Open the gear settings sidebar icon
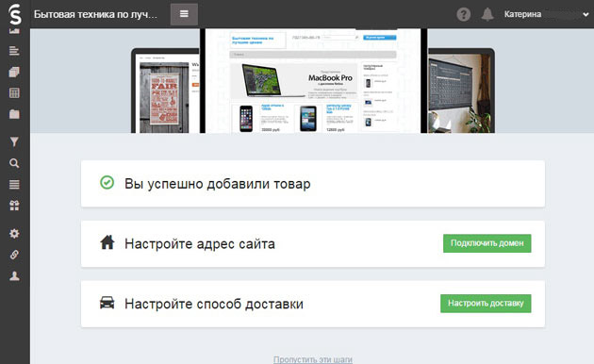594x364 pixels. click(x=14, y=233)
